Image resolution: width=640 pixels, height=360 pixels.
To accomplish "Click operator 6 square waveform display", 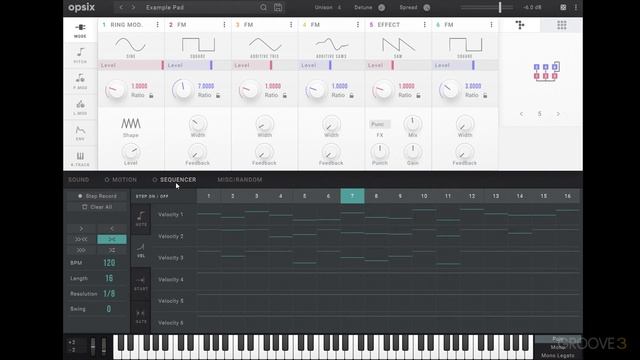I will 465,46.
